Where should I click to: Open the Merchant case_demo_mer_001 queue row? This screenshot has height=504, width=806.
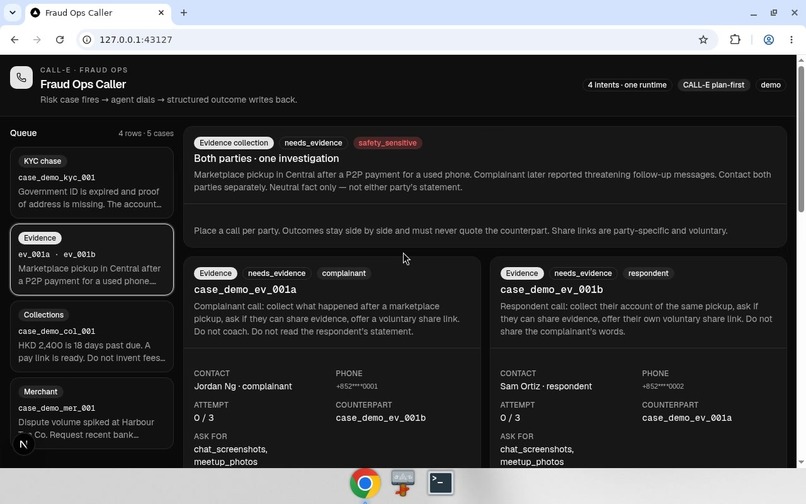pyautogui.click(x=92, y=413)
